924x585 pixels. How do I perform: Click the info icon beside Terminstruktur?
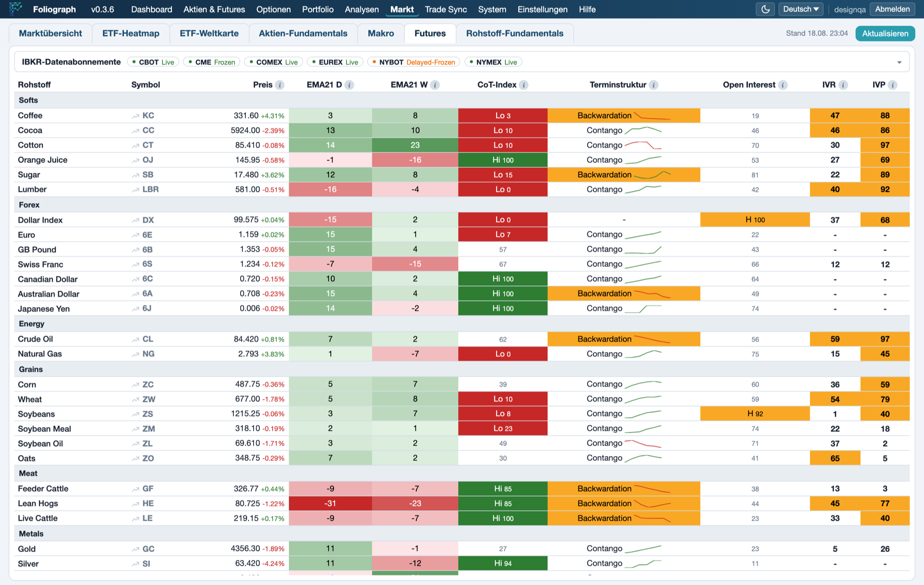click(653, 85)
